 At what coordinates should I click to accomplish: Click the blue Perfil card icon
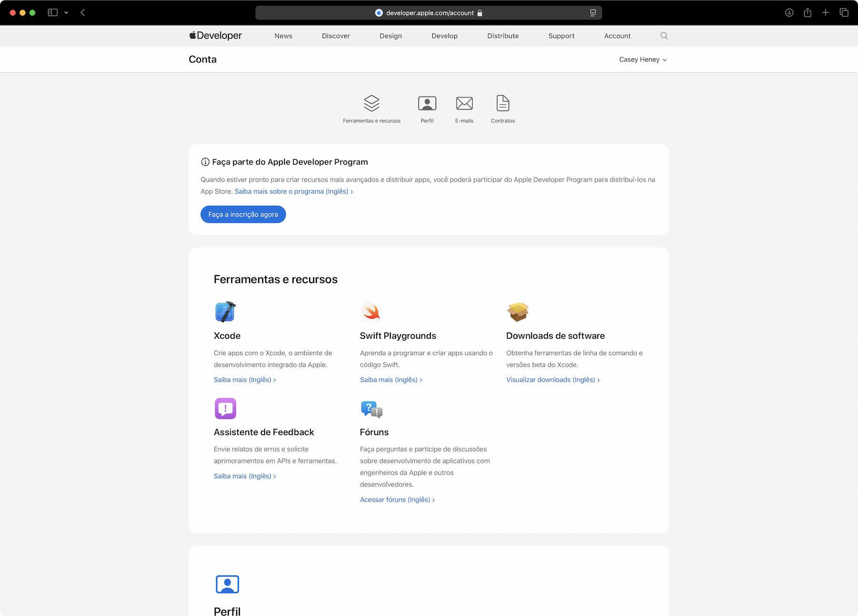click(x=227, y=584)
